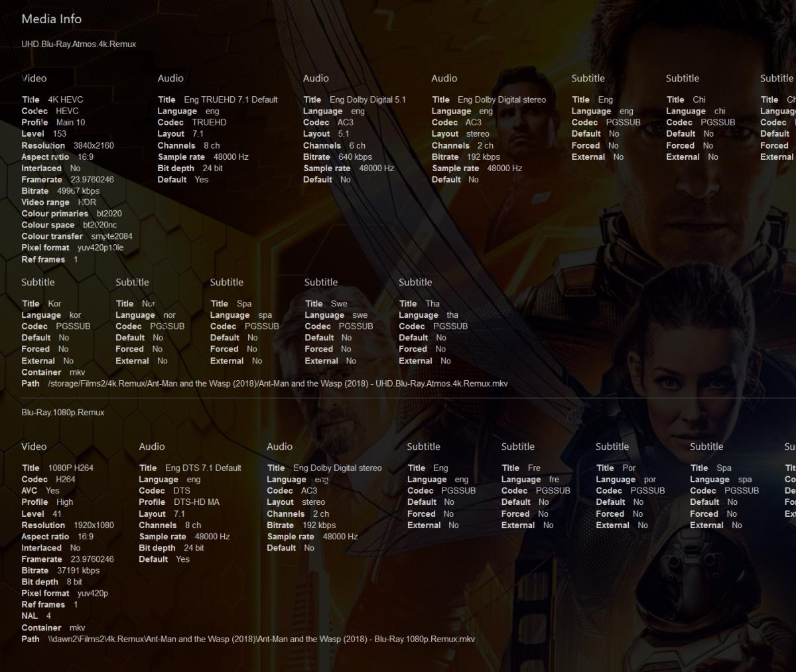Click subtitle title 'Por'
796x672 pixels.
point(629,468)
